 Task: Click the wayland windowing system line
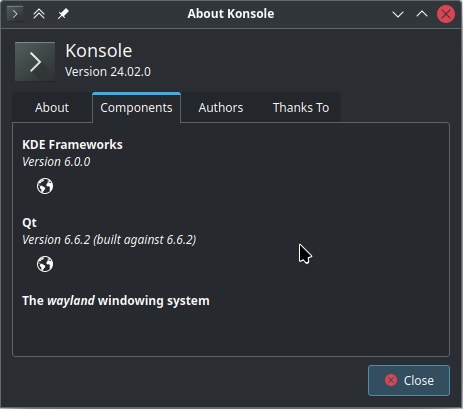(x=116, y=301)
